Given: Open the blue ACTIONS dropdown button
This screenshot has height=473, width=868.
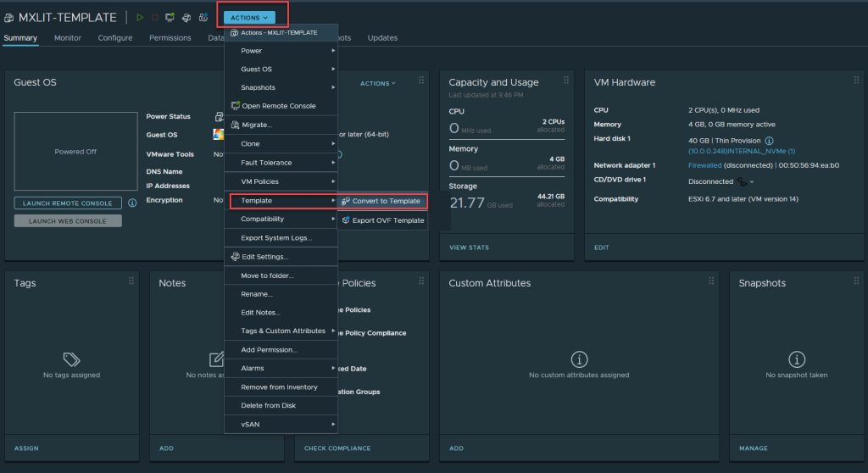Looking at the screenshot, I should [250, 17].
